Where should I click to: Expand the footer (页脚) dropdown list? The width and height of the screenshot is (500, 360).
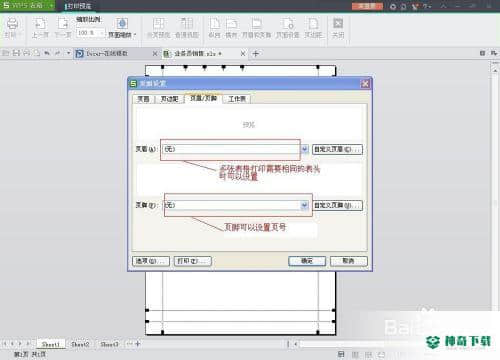coord(304,205)
